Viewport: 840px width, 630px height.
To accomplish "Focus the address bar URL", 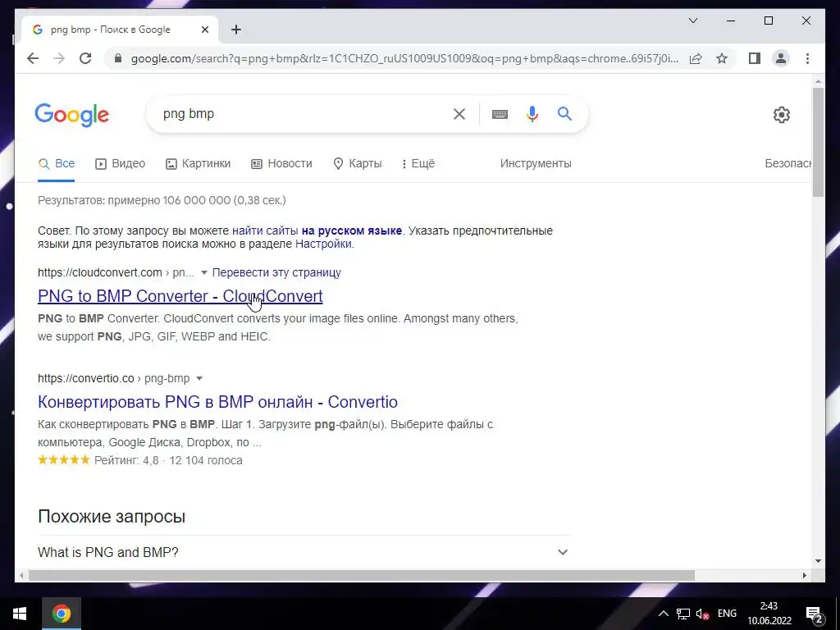I will click(404, 58).
